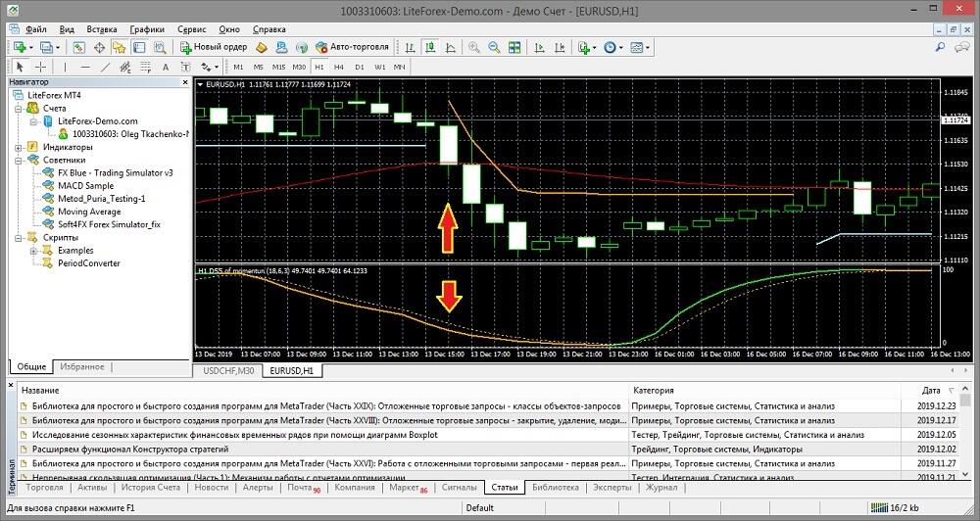
Task: Open the Библиотека terminal tab
Action: tap(556, 487)
